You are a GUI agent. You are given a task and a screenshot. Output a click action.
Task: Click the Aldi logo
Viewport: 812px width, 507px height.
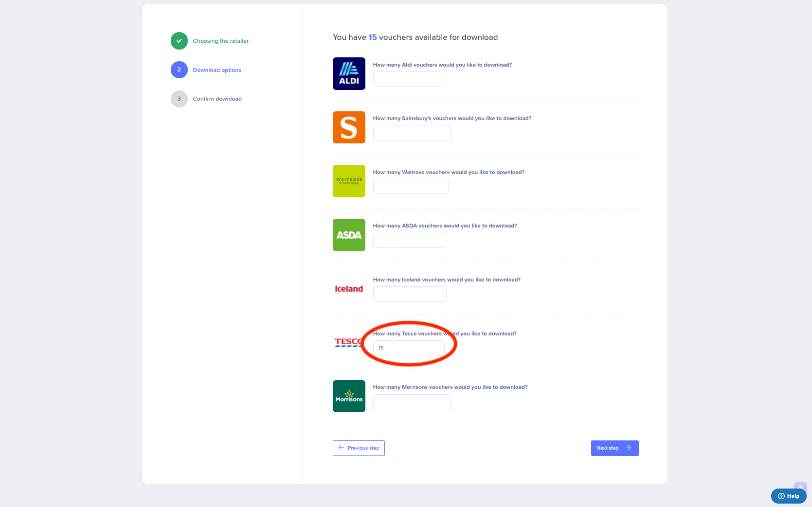pyautogui.click(x=349, y=73)
